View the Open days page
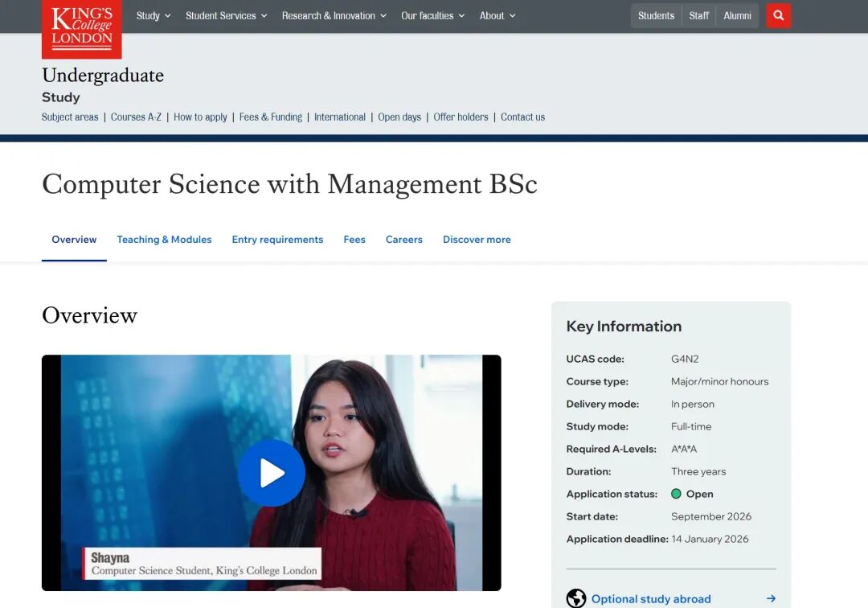868x608 pixels. coord(399,117)
